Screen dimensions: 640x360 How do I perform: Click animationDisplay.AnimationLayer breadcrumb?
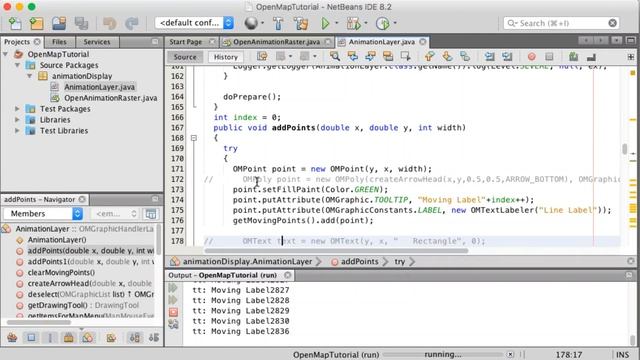(247, 262)
